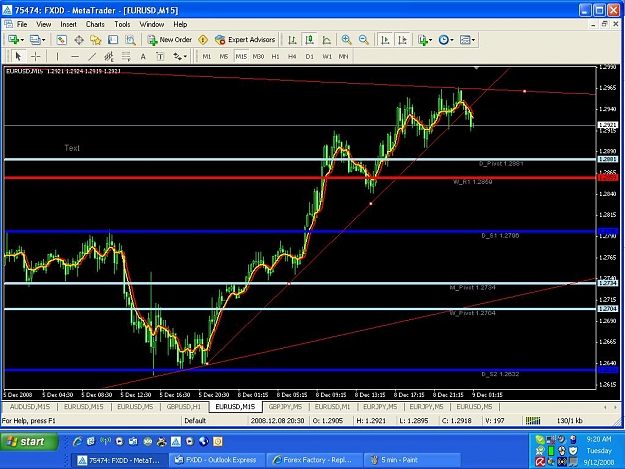Open the Charts menu
The height and width of the screenshot is (469, 625).
click(x=95, y=24)
